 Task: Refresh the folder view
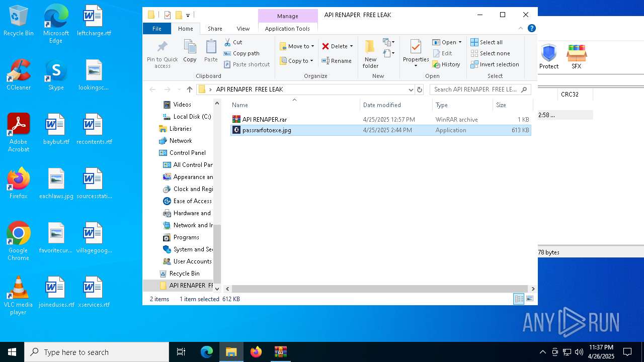pyautogui.click(x=420, y=89)
